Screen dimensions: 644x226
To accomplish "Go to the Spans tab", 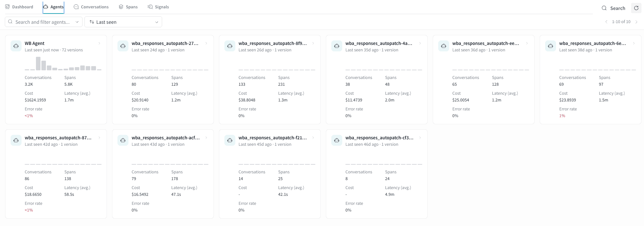I will 128,7.
